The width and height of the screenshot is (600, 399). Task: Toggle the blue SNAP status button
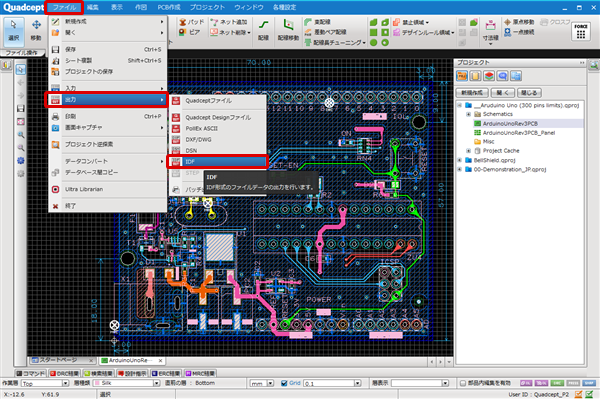[x=589, y=383]
